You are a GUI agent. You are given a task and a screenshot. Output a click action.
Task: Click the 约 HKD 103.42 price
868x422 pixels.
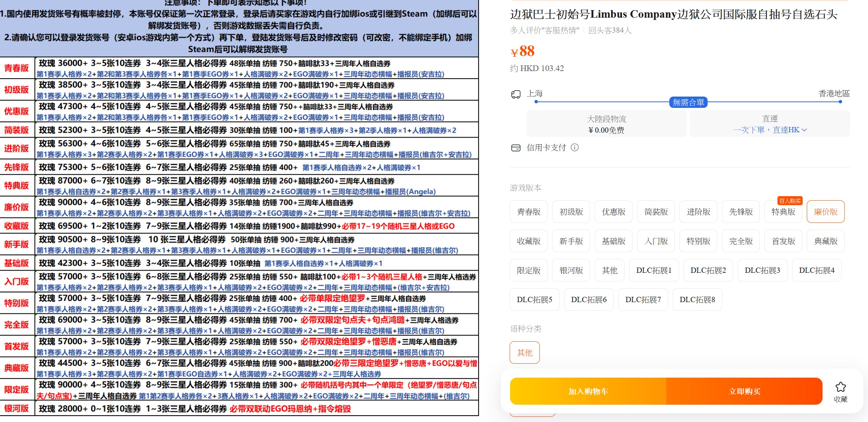click(x=537, y=68)
